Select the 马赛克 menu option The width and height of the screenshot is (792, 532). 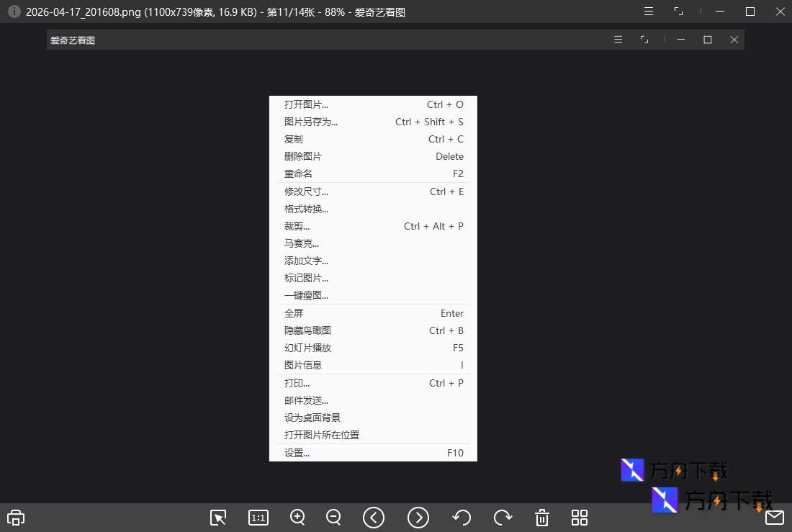300,243
